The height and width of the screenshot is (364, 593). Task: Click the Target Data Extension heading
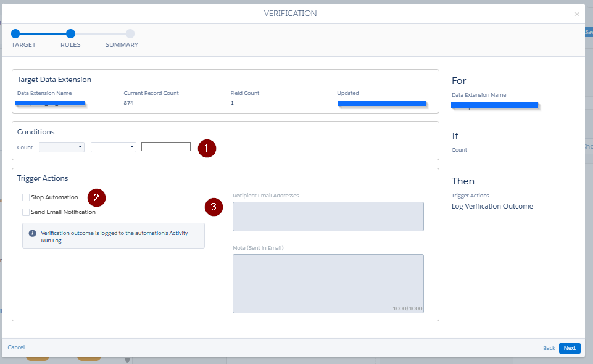(54, 80)
